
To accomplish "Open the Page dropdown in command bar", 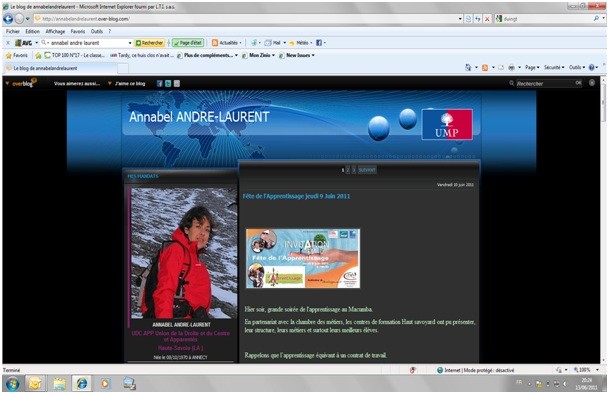I will [532, 68].
